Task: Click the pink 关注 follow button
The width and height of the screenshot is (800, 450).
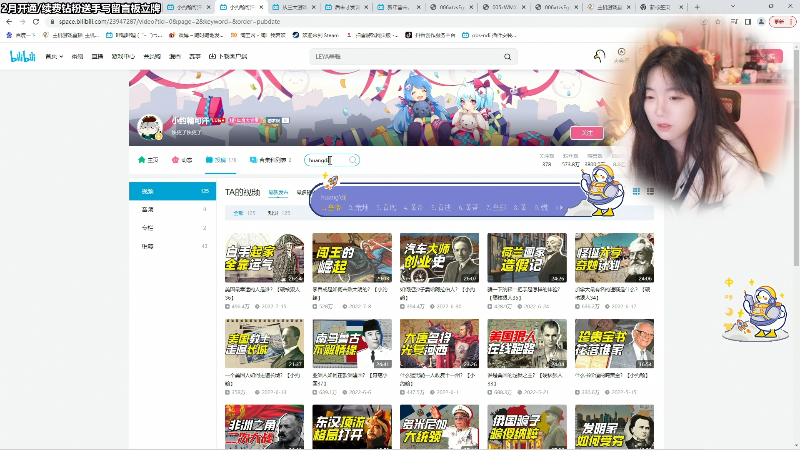Action: 587,133
